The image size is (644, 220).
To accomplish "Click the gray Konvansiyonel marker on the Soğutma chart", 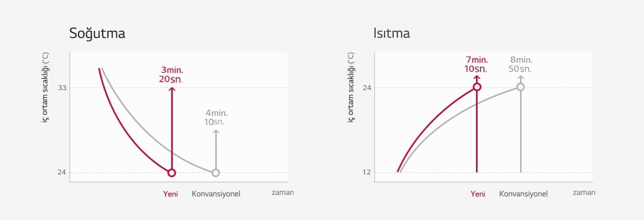I will coord(216,173).
